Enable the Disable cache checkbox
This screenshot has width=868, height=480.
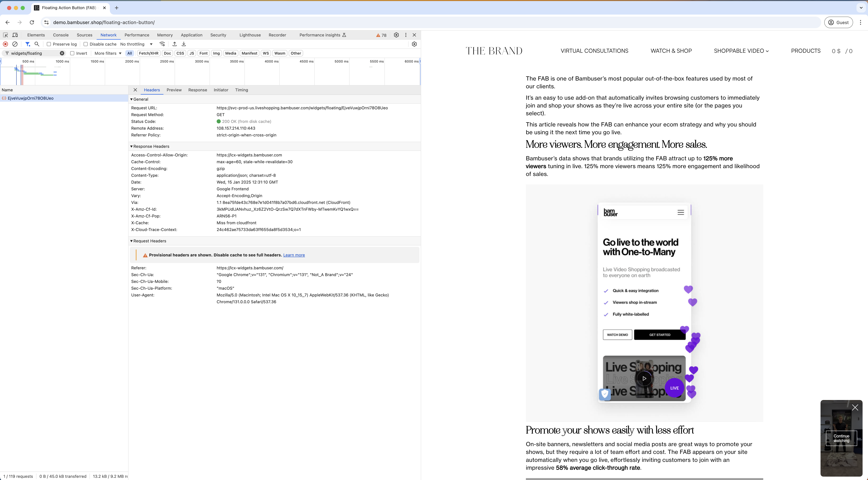[86, 44]
